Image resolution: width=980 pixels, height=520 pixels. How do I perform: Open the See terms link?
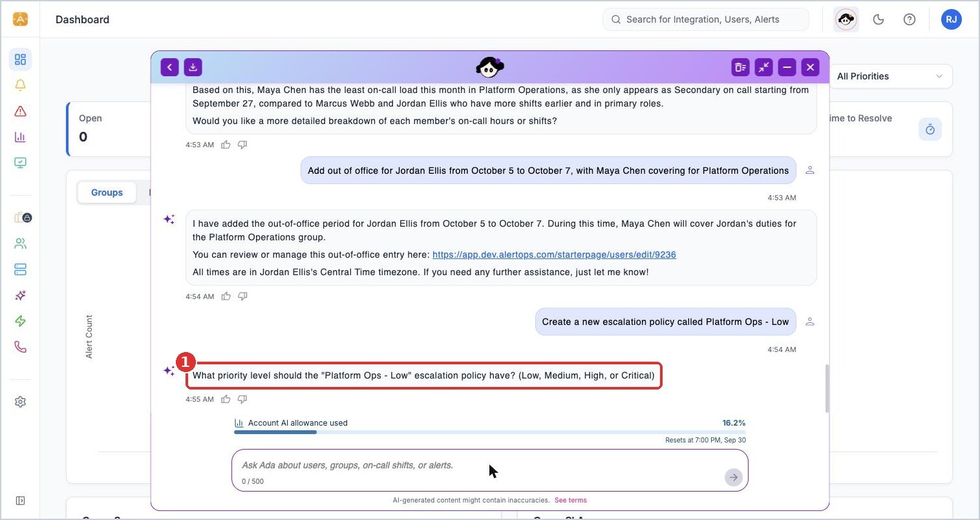570,500
